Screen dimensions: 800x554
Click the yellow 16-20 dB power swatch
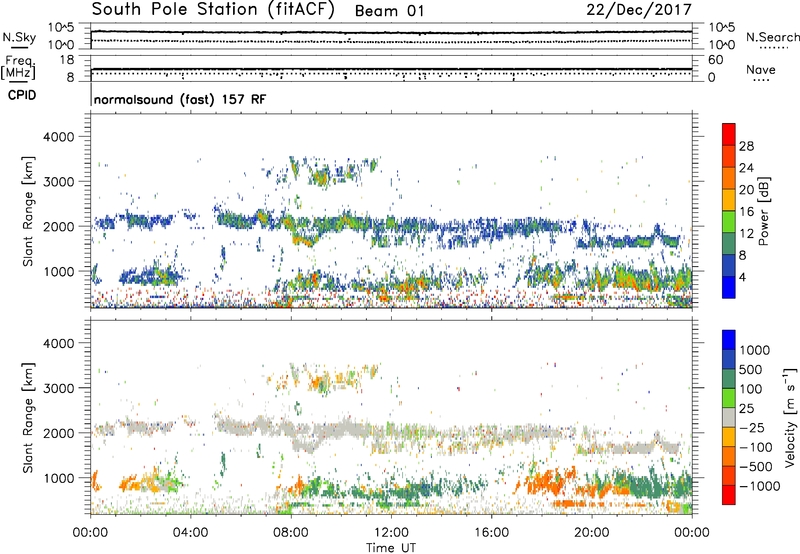point(729,200)
